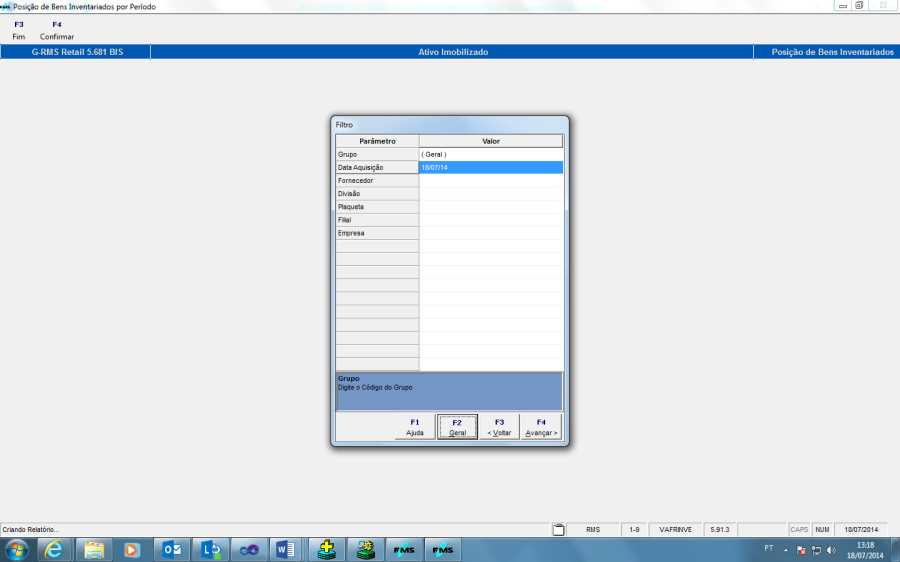The height and width of the screenshot is (562, 900).
Task: Open the network tray icon
Action: coord(816,551)
